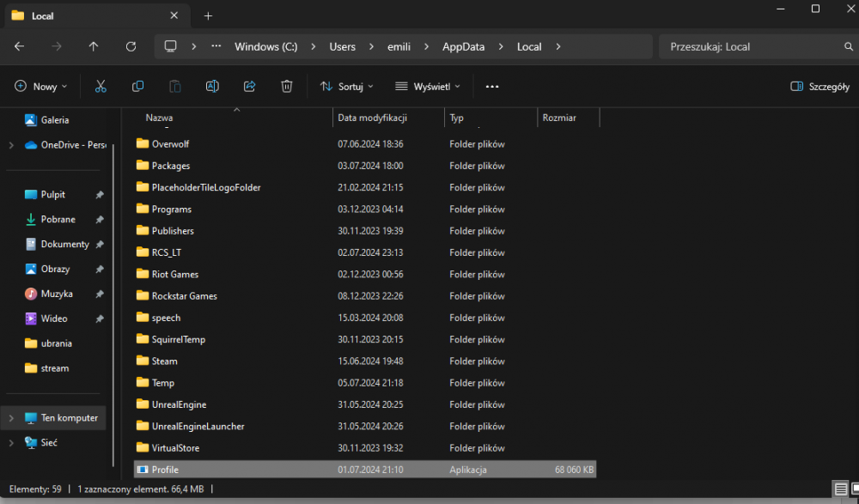Image resolution: width=859 pixels, height=504 pixels.
Task: Go up one folder level
Action: pyautogui.click(x=94, y=46)
